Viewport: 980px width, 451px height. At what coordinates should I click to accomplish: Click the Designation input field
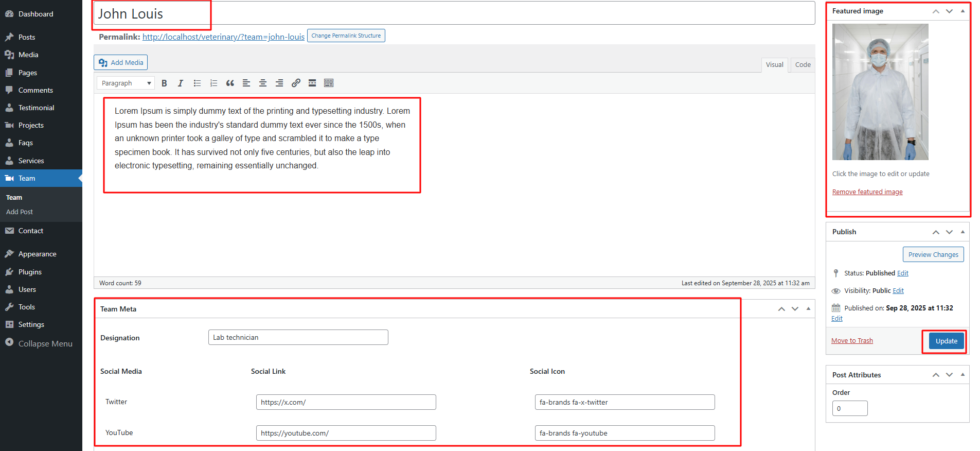(298, 338)
